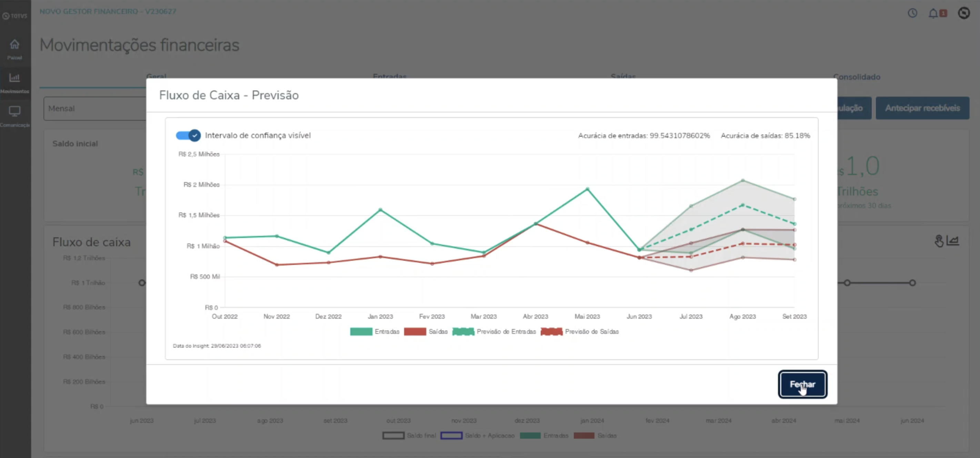Image resolution: width=980 pixels, height=458 pixels.
Task: Select the Movimentos chart icon in sidebar
Action: [14, 78]
